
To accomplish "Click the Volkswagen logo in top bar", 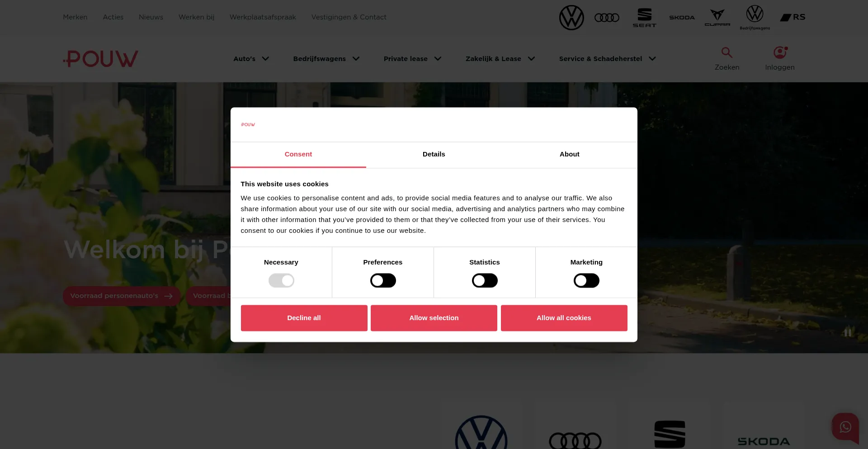I will point(571,18).
